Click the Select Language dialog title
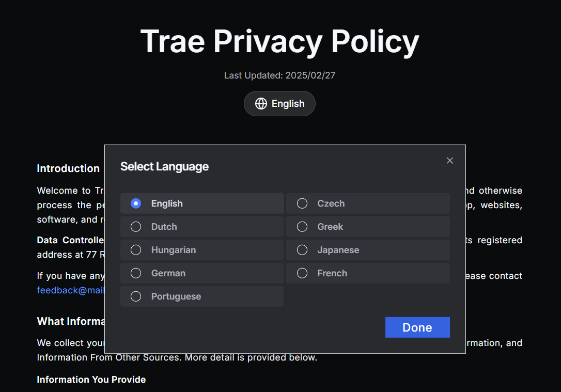 point(164,166)
